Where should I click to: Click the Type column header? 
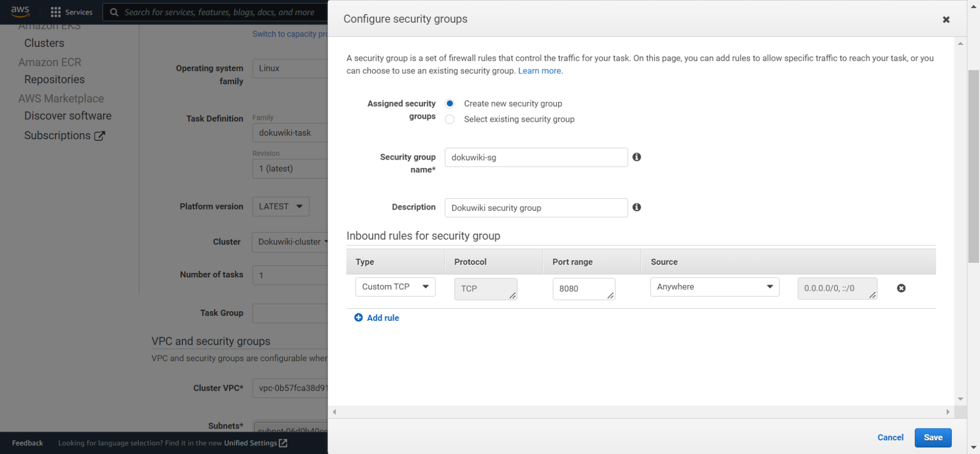click(365, 262)
